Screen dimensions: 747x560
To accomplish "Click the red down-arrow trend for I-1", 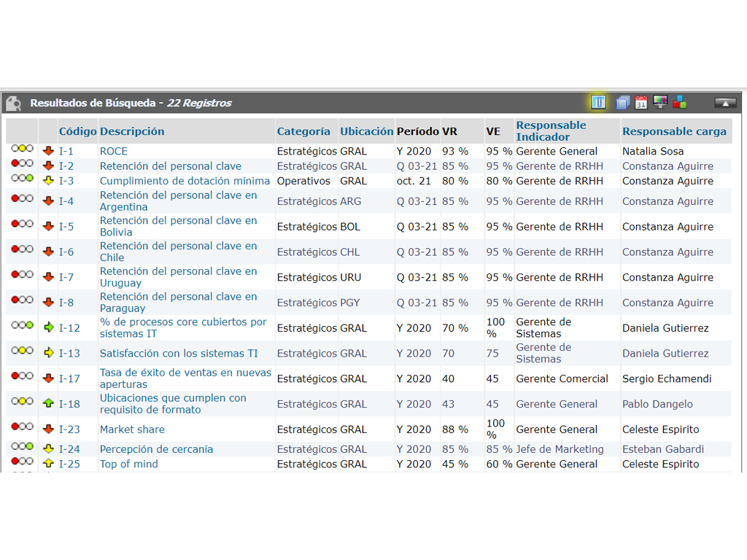I will point(48,151).
